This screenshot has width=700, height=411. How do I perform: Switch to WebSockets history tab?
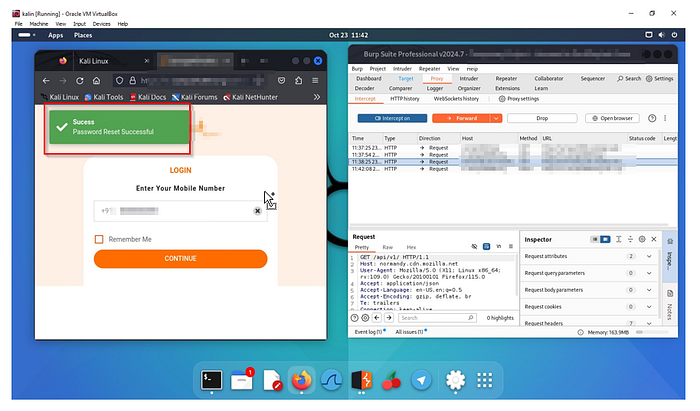(x=456, y=99)
